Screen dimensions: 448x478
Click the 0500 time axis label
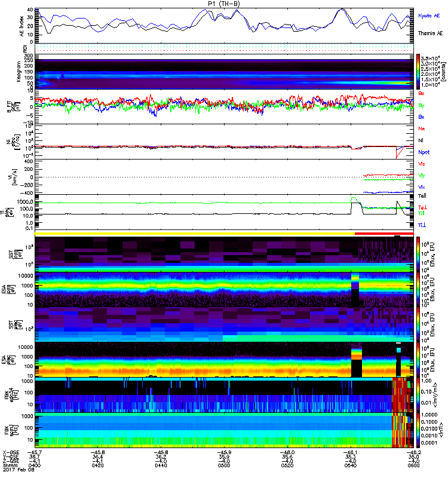tap(225, 465)
